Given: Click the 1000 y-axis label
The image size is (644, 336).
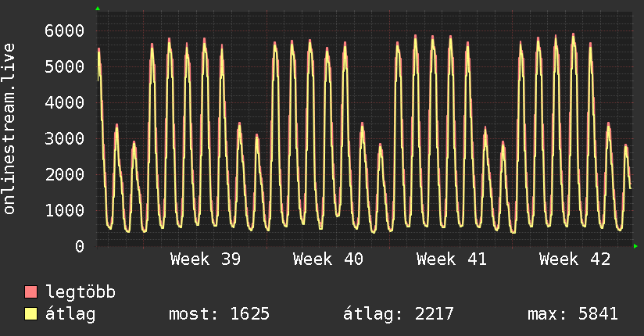Looking at the screenshot, I should pyautogui.click(x=65, y=210).
